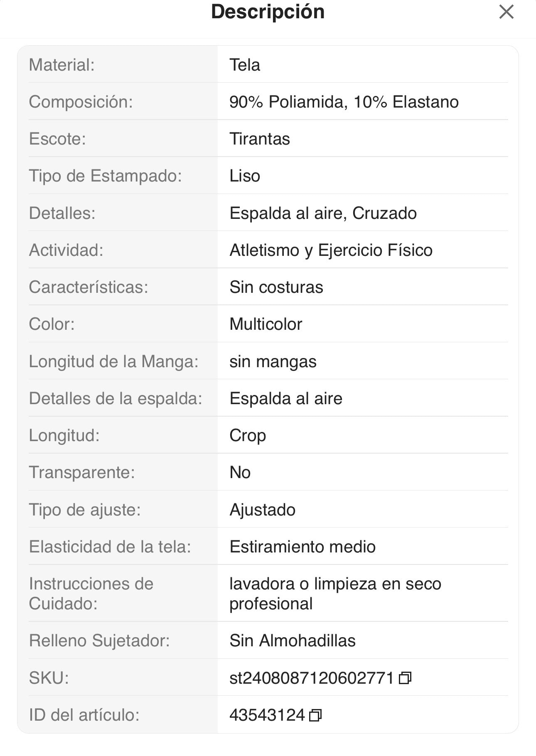The width and height of the screenshot is (536, 756).
Task: Click the Detalles value Espalda al aire, Cruzado
Action: click(323, 214)
